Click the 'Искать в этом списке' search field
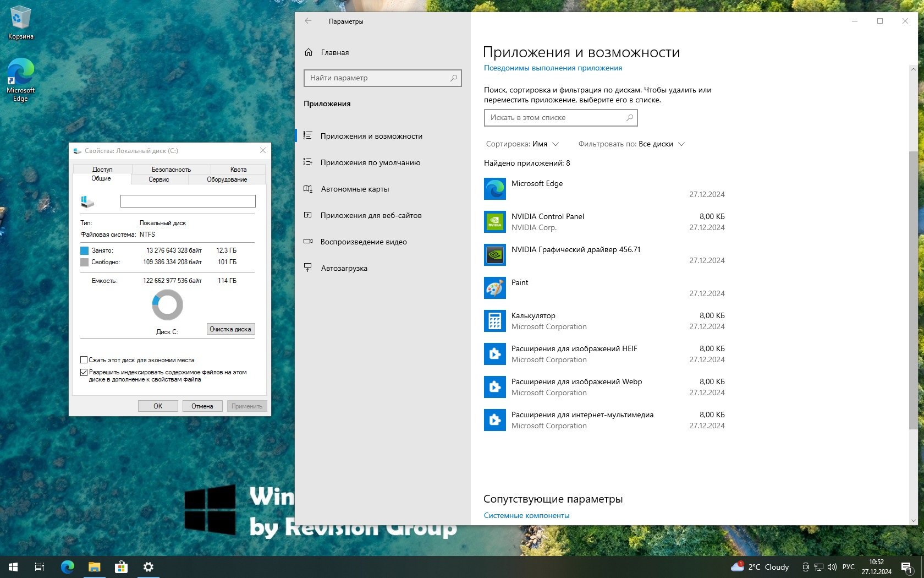The image size is (924, 578). 555,118
